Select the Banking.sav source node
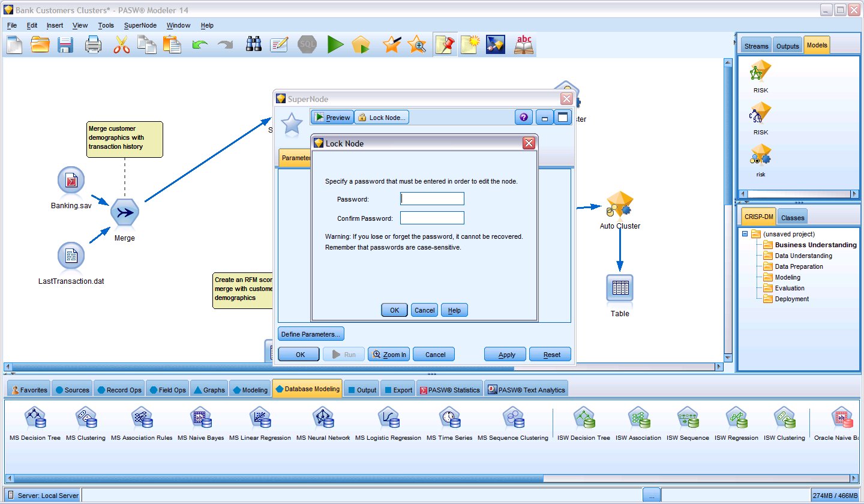This screenshot has width=864, height=504. tap(71, 181)
